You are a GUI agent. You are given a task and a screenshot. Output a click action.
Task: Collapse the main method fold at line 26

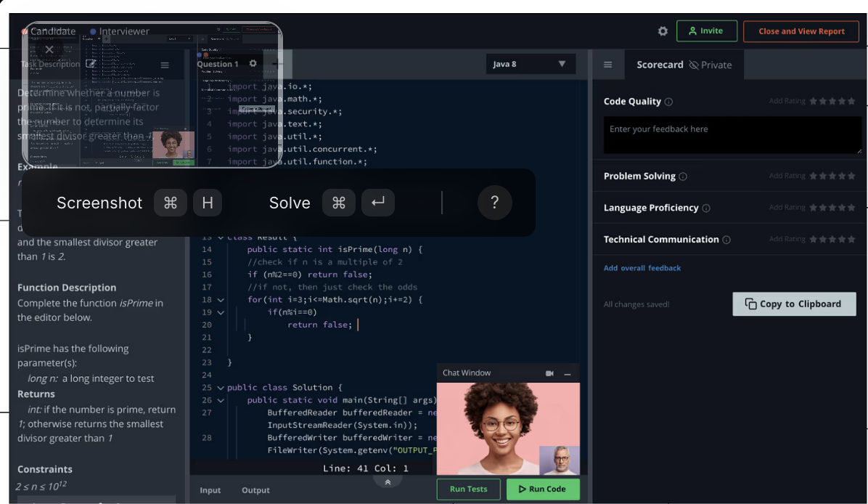221,401
